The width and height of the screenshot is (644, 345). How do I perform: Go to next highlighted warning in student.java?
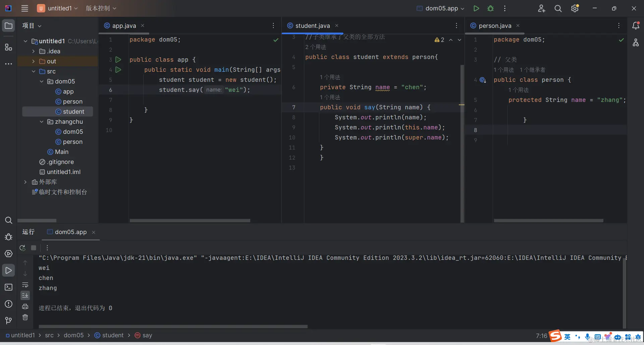[460, 40]
